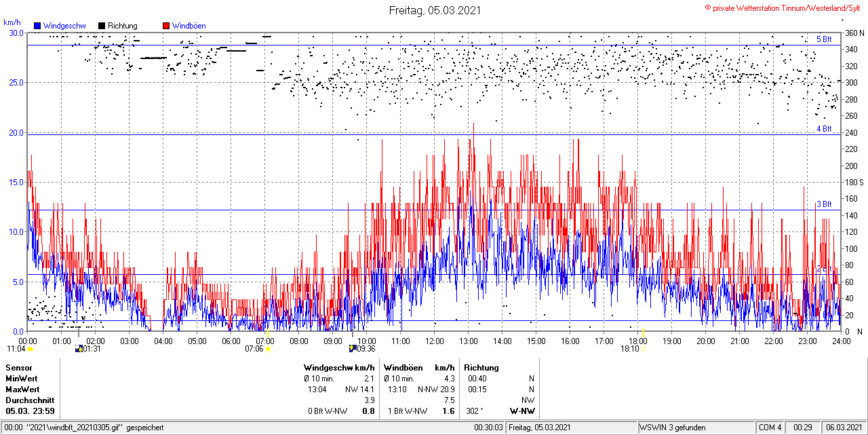
Task: Click the bold 'W-NW' current direction
Action: pyautogui.click(x=522, y=411)
